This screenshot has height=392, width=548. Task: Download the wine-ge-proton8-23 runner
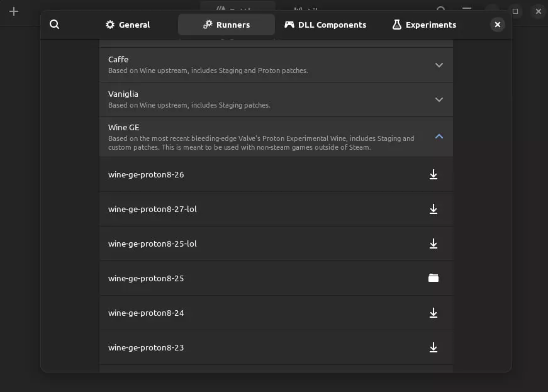coord(433,347)
